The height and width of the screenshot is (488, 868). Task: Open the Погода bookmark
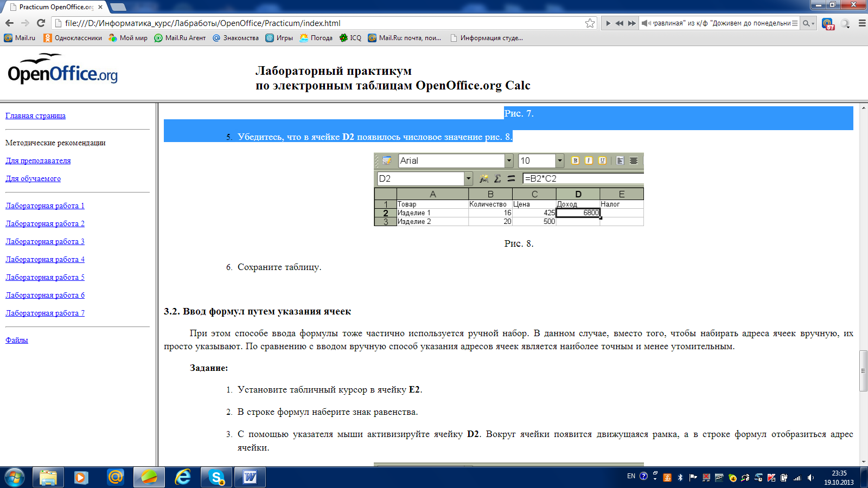[316, 38]
